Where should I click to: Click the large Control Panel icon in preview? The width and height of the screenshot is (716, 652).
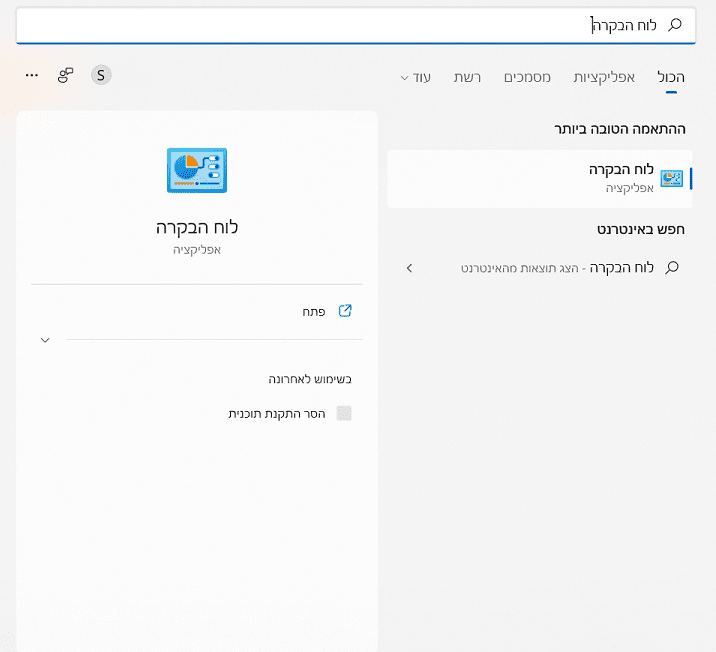tap(197, 170)
